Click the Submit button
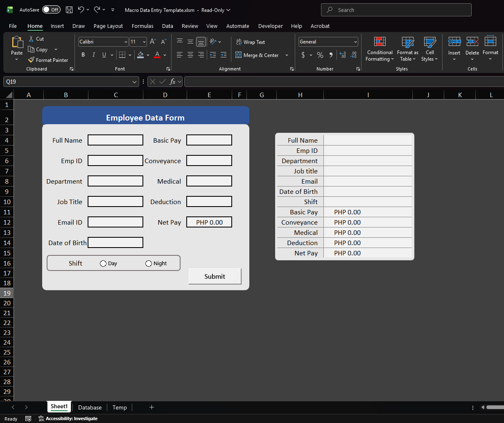 pyautogui.click(x=215, y=276)
